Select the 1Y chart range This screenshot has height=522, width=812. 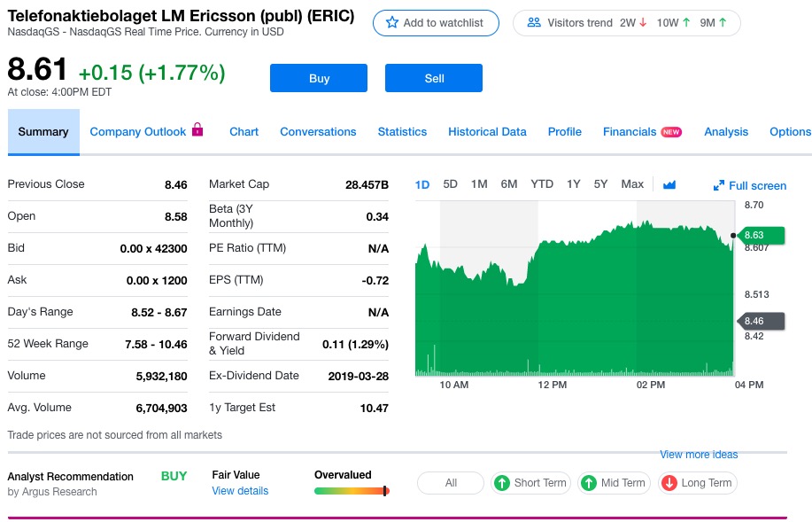[x=573, y=184]
